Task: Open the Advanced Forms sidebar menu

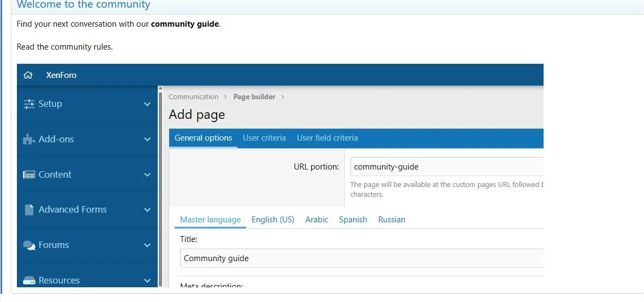Action: point(87,210)
